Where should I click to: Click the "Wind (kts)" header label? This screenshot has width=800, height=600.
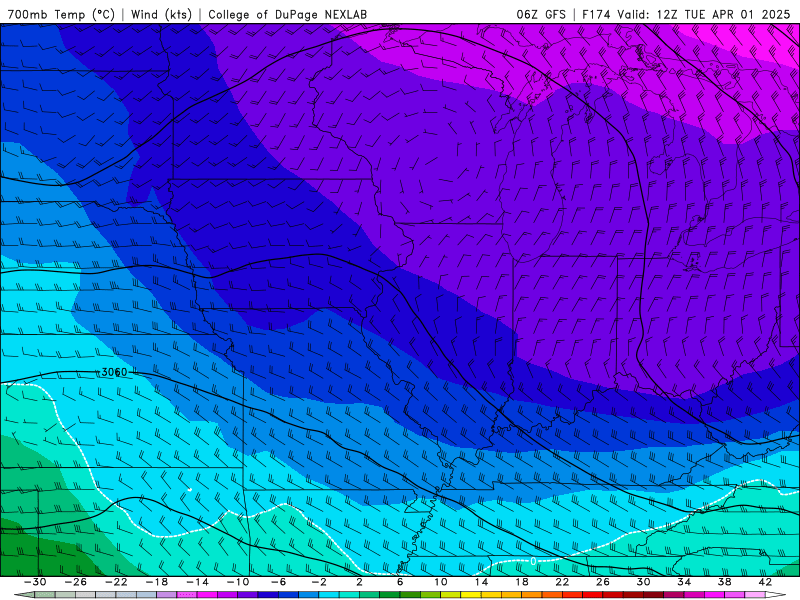tap(161, 14)
